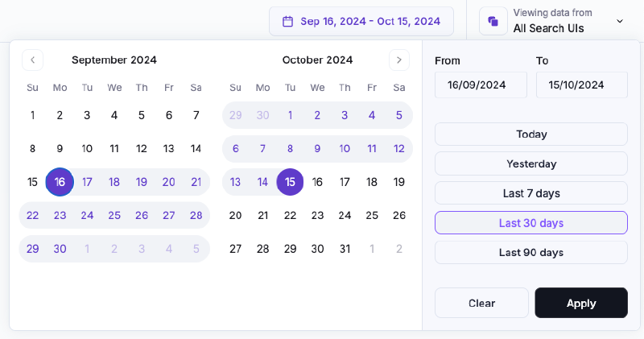This screenshot has height=339, width=644.
Task: Click the To date input field
Action: (581, 85)
